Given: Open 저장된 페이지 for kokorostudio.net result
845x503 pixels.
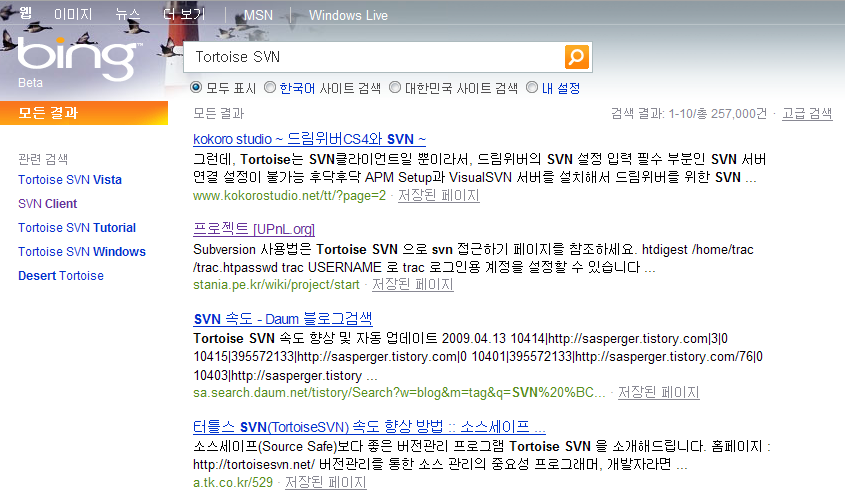Looking at the screenshot, I should 439,195.
